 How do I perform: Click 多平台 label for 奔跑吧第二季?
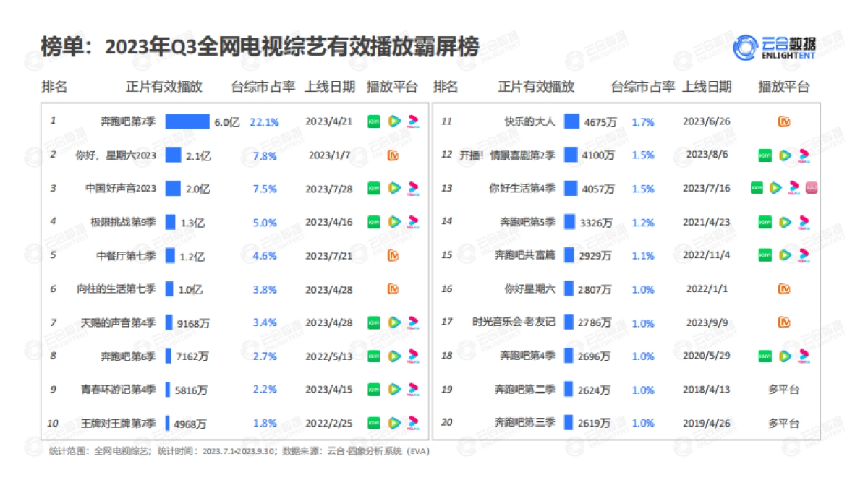[783, 389]
